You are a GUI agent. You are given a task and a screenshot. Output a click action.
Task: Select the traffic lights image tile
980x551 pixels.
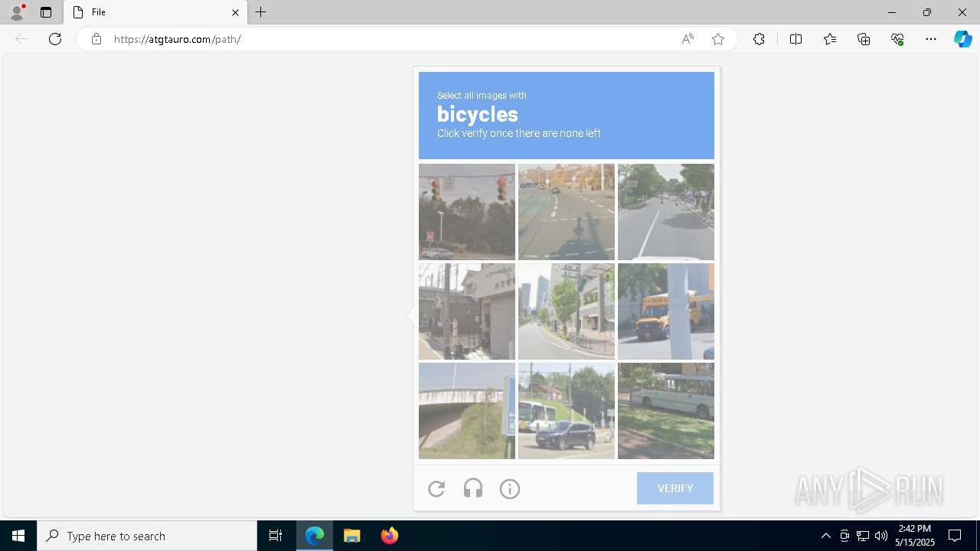click(x=467, y=212)
